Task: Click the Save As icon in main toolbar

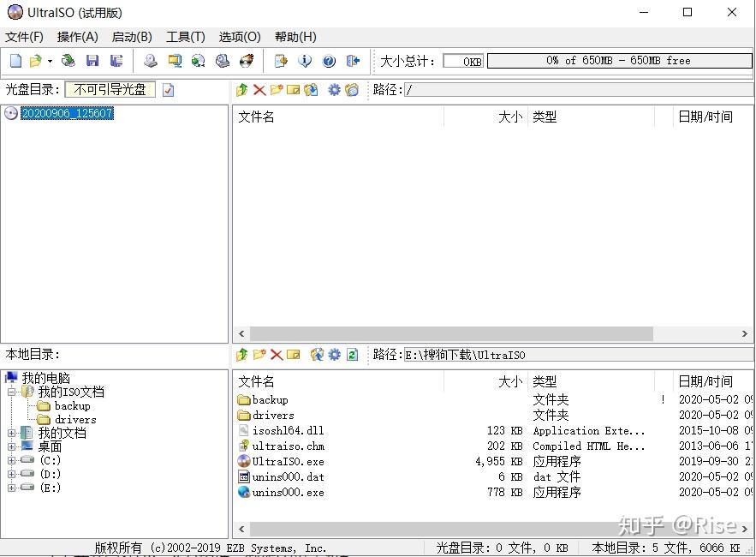Action: (x=116, y=61)
